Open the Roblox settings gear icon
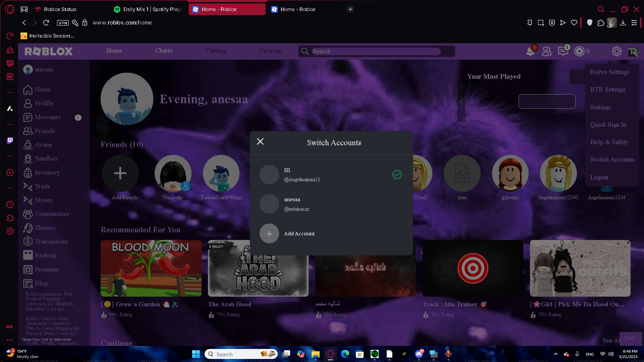 (x=616, y=51)
